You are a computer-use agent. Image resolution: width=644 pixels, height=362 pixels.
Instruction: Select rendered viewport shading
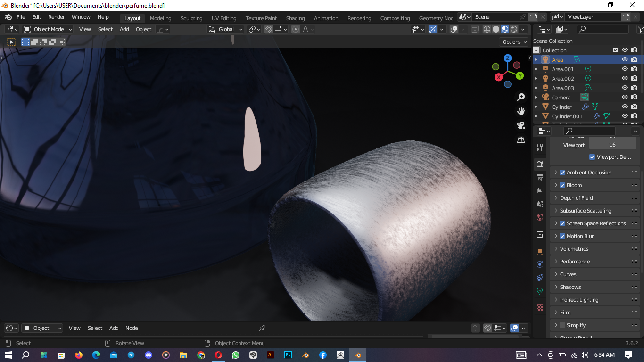[x=514, y=29]
